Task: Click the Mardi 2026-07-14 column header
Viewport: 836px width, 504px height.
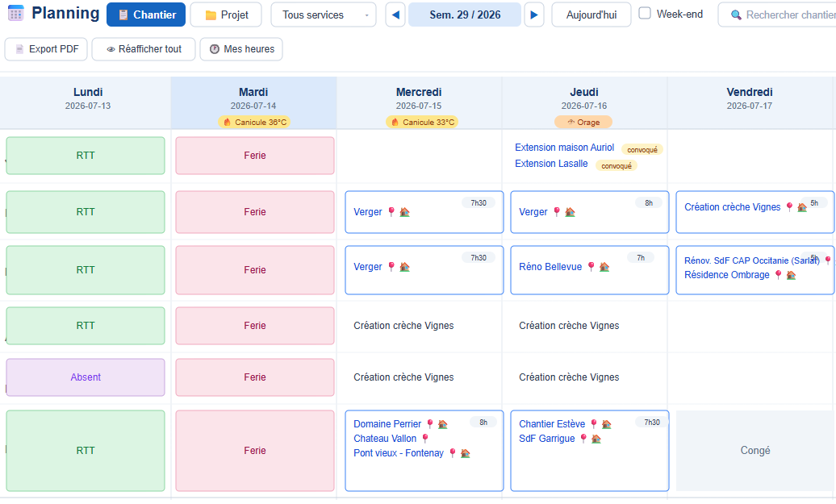Action: coord(253,102)
